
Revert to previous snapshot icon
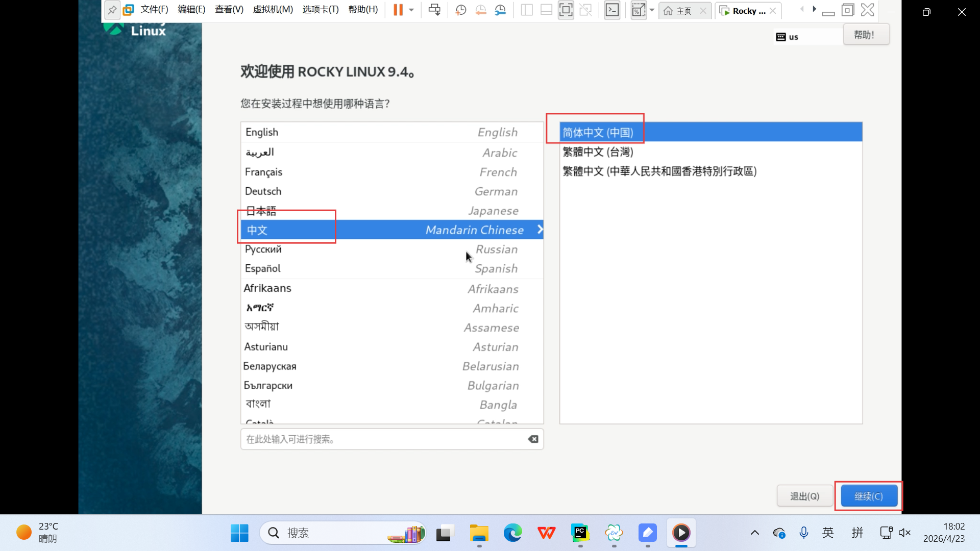[480, 10]
